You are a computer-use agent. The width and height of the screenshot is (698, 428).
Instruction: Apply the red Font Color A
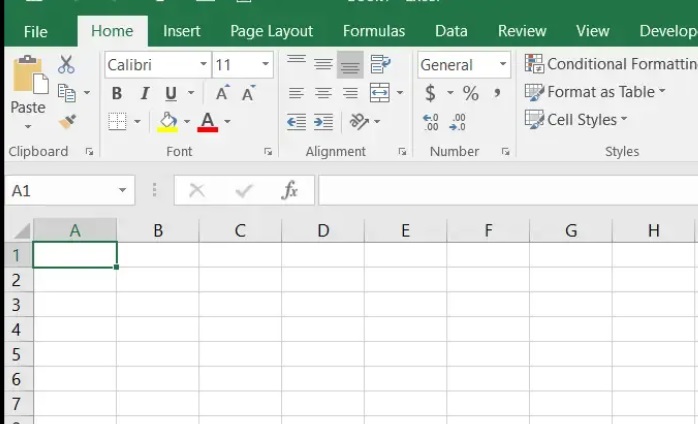tap(207, 122)
